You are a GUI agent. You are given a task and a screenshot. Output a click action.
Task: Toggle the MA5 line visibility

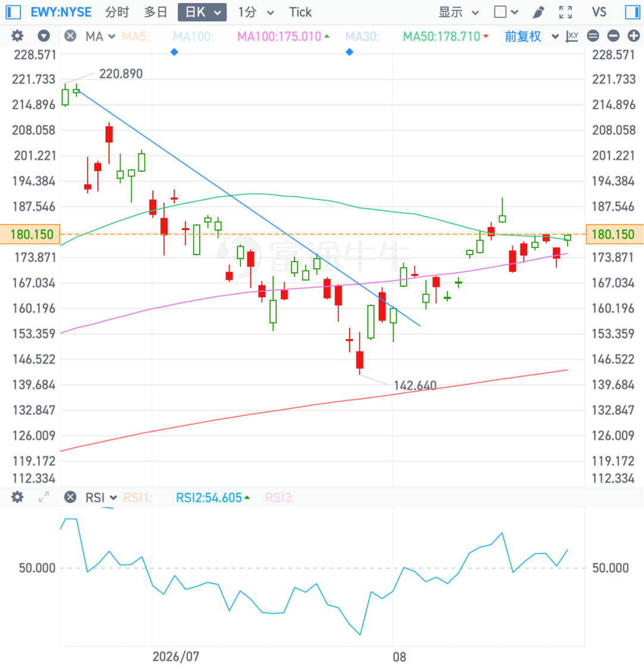click(x=136, y=36)
